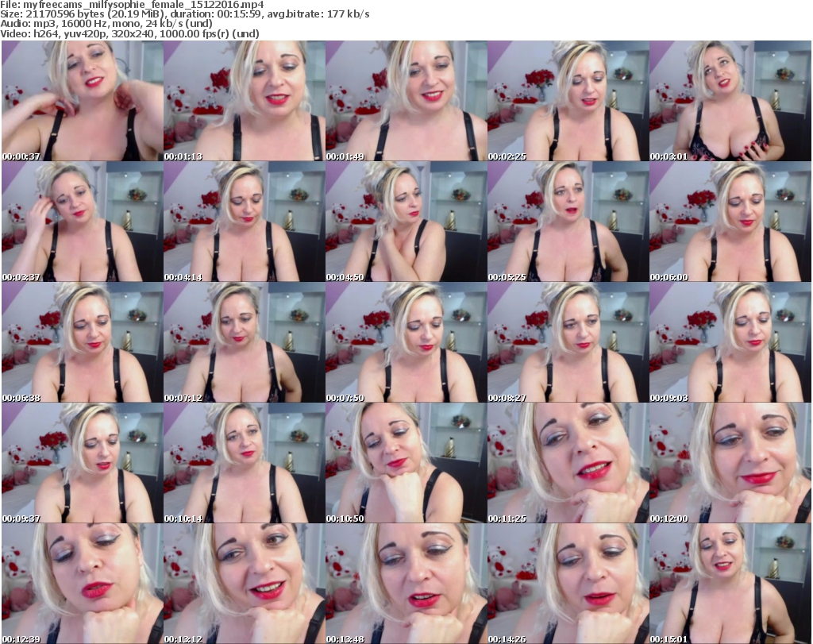Click the thumbnail stamped 00:13:48
Screen dimensions: 813x644
pyautogui.click(x=406, y=584)
